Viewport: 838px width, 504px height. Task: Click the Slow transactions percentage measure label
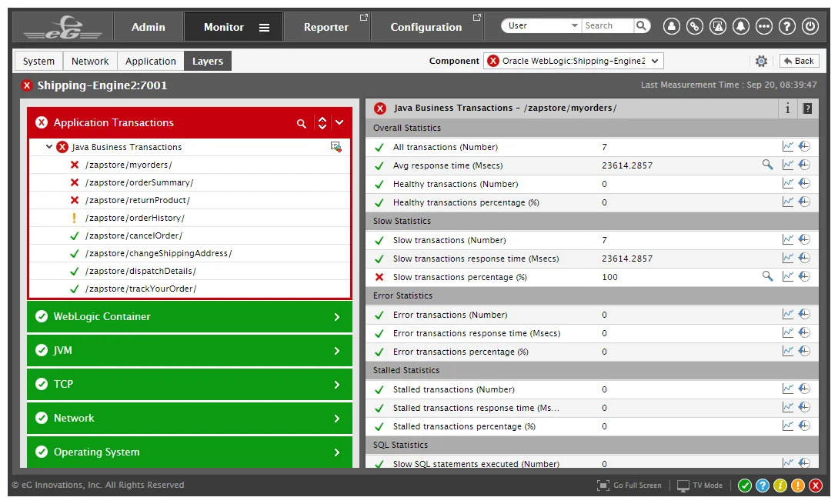tap(459, 277)
